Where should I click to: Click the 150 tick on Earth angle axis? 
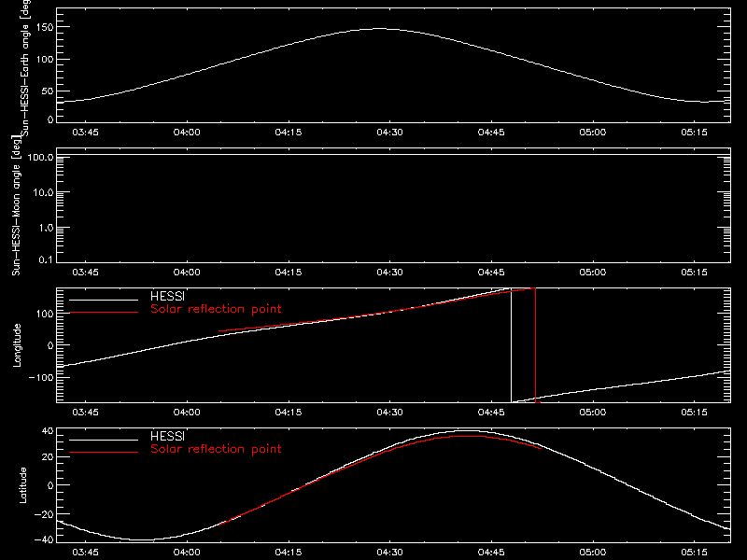click(44, 27)
